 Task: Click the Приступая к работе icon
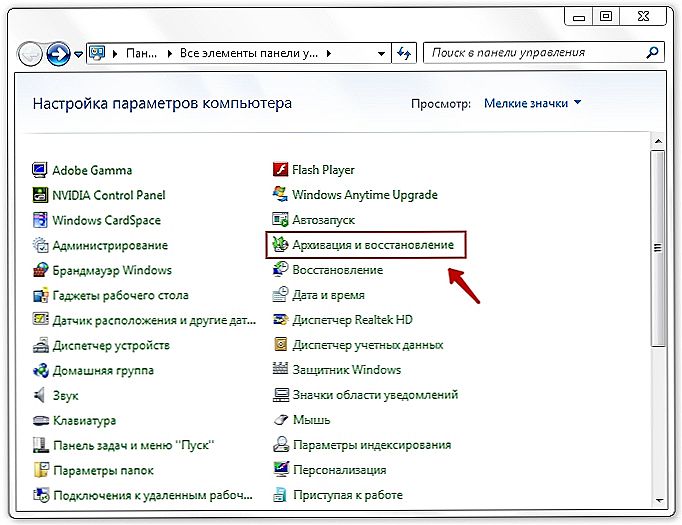pyautogui.click(x=280, y=495)
